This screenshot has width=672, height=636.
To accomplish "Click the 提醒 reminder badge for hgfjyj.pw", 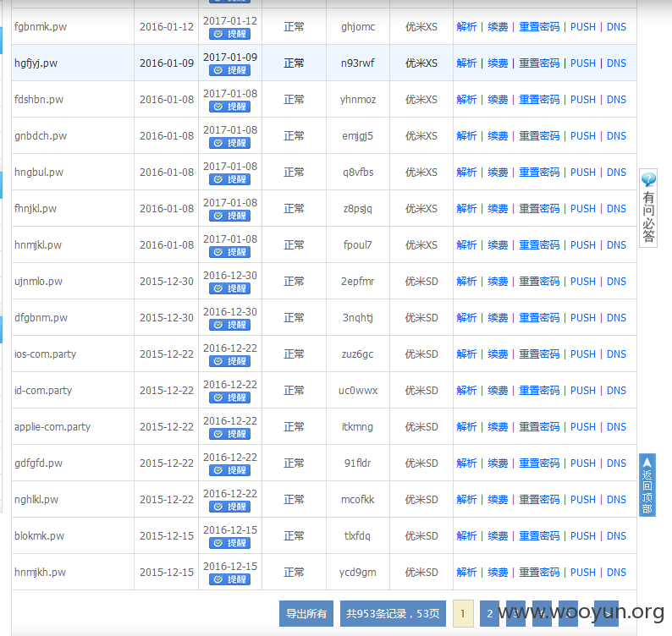I will click(229, 70).
